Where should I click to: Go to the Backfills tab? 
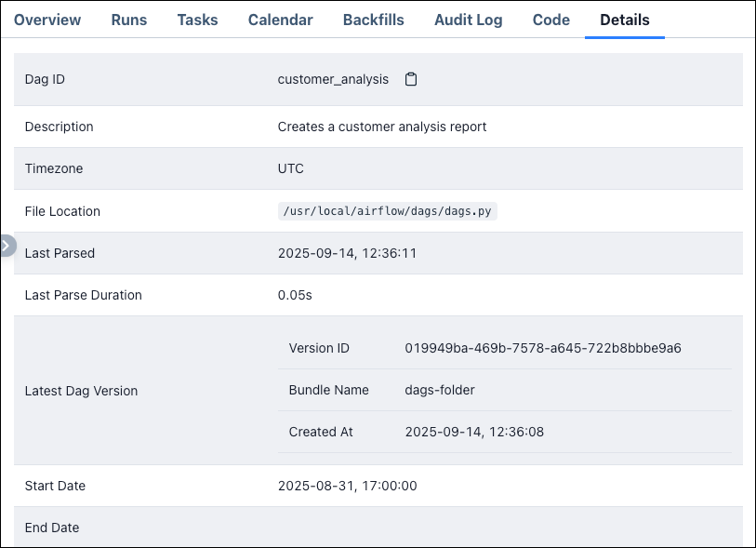click(x=373, y=20)
